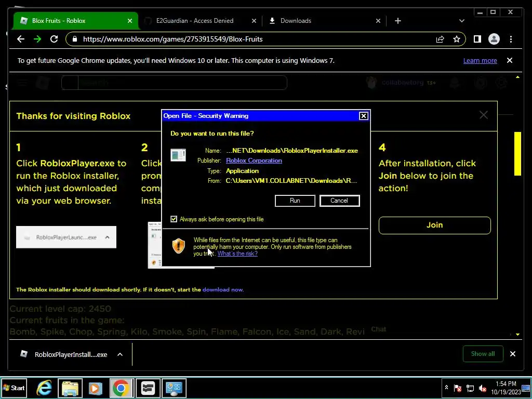Viewport: 532px width, 399px height.
Task: Click the Action Center flag tray icon
Action: [458, 388]
